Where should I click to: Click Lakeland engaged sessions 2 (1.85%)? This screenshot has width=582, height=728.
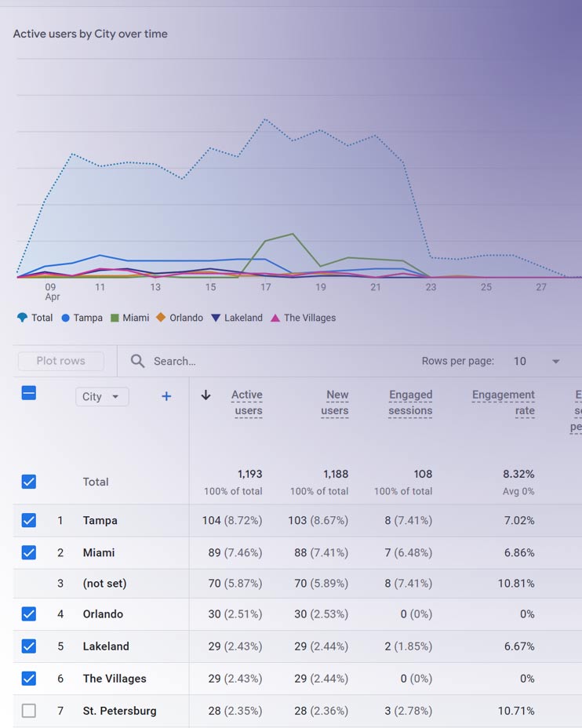409,646
